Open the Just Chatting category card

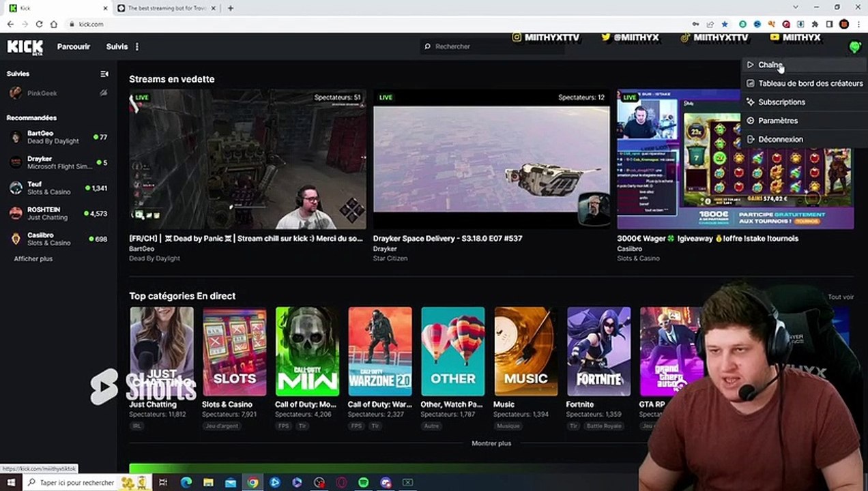point(162,351)
